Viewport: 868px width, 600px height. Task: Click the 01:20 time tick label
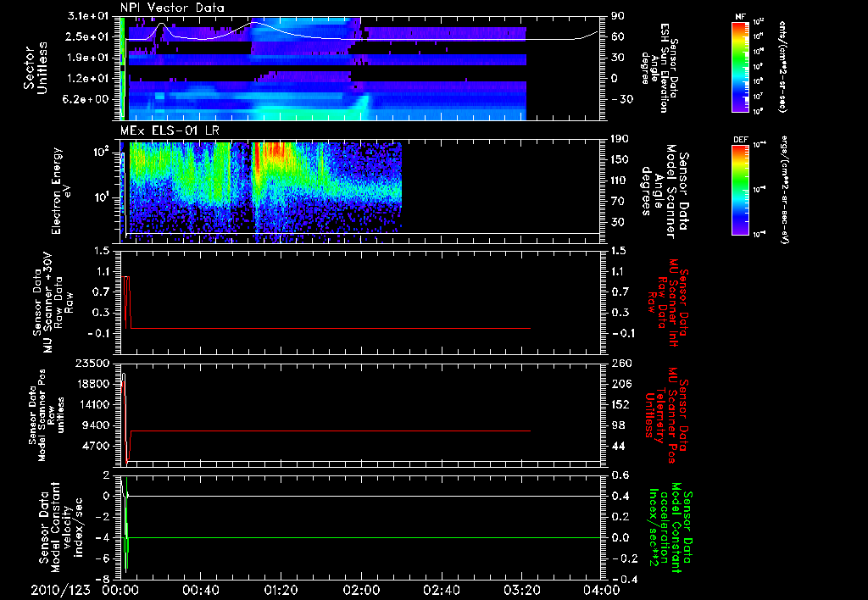tap(281, 590)
